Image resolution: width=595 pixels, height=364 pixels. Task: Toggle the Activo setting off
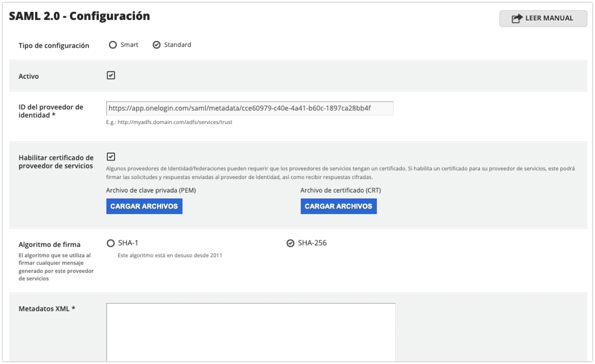[111, 75]
